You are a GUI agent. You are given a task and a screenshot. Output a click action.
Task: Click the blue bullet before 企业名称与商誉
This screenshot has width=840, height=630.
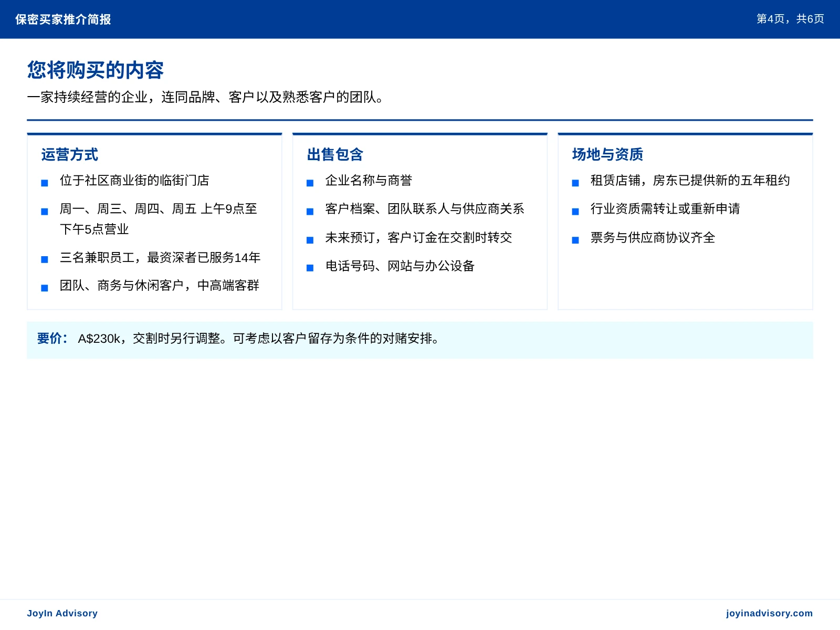click(310, 183)
